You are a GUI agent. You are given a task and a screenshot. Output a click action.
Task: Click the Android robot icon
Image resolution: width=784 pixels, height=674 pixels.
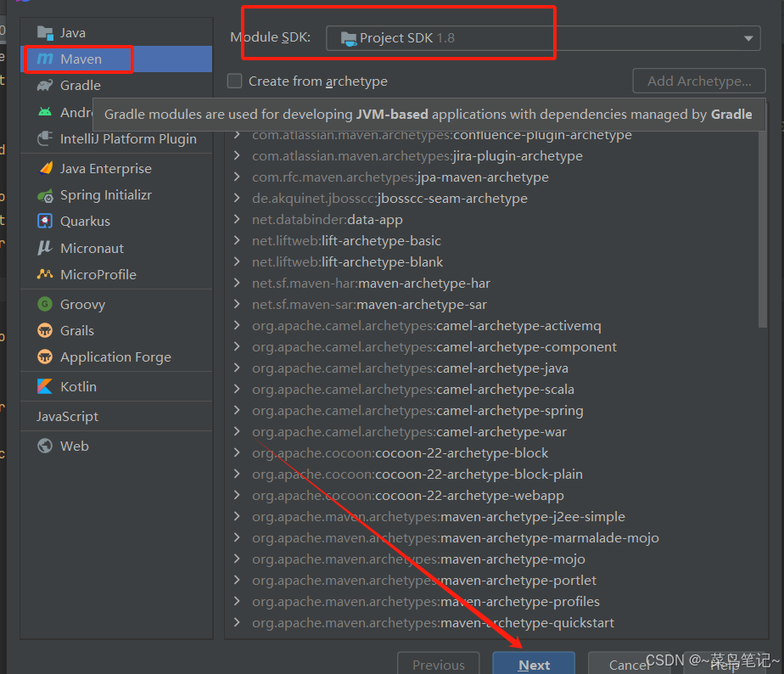point(45,112)
